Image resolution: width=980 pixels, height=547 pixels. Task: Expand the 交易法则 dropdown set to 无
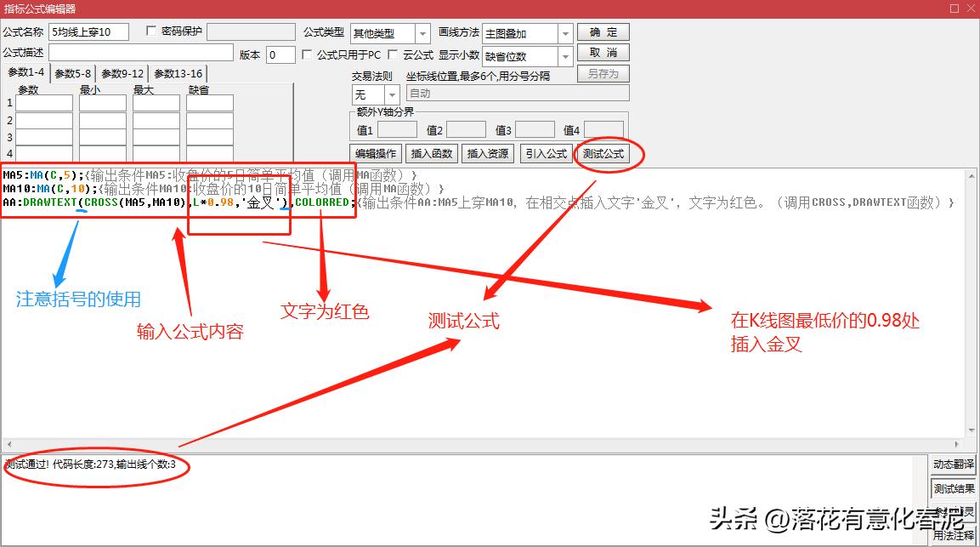coord(394,95)
